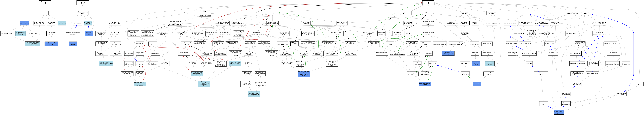Viewport: 644px width, 115px height.
Task: Select the 'response to stimulus' node
Action: click(x=465, y=13)
